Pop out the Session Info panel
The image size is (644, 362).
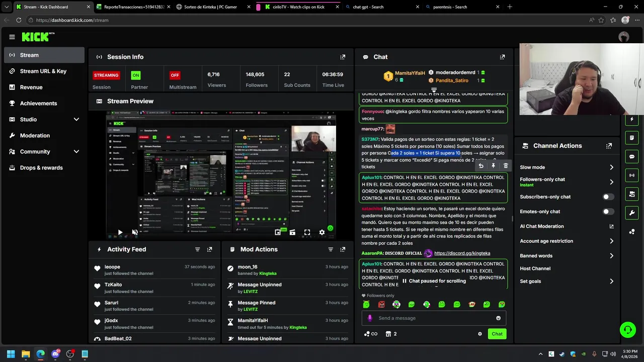[x=343, y=57]
